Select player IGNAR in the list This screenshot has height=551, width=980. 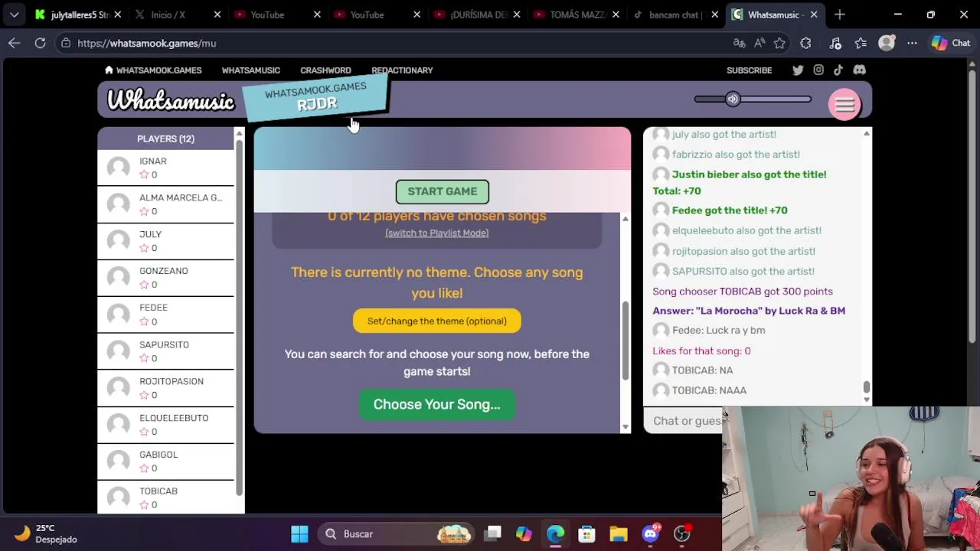tap(165, 168)
